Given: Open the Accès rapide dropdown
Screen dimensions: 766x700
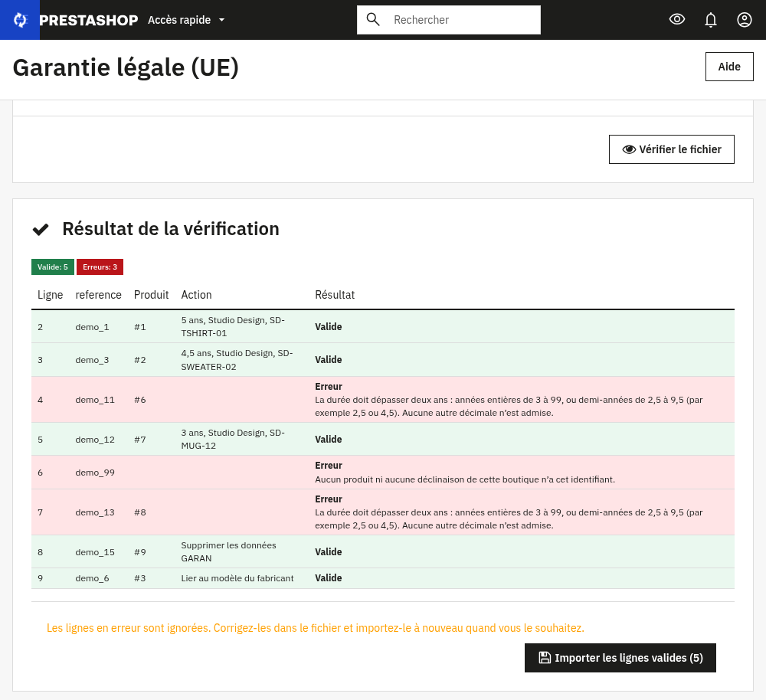Looking at the screenshot, I should [186, 20].
